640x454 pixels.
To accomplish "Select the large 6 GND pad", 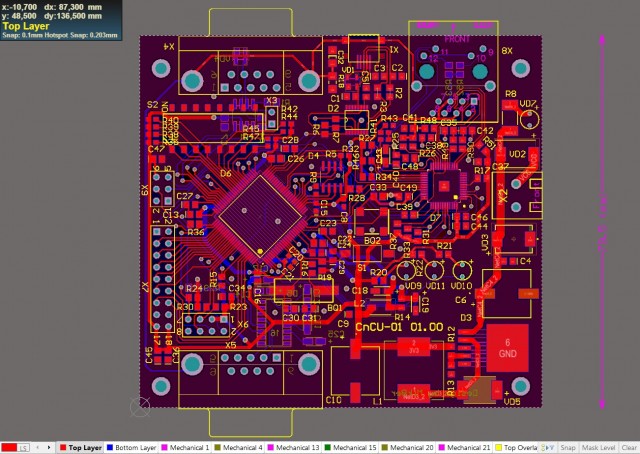I will 507,348.
